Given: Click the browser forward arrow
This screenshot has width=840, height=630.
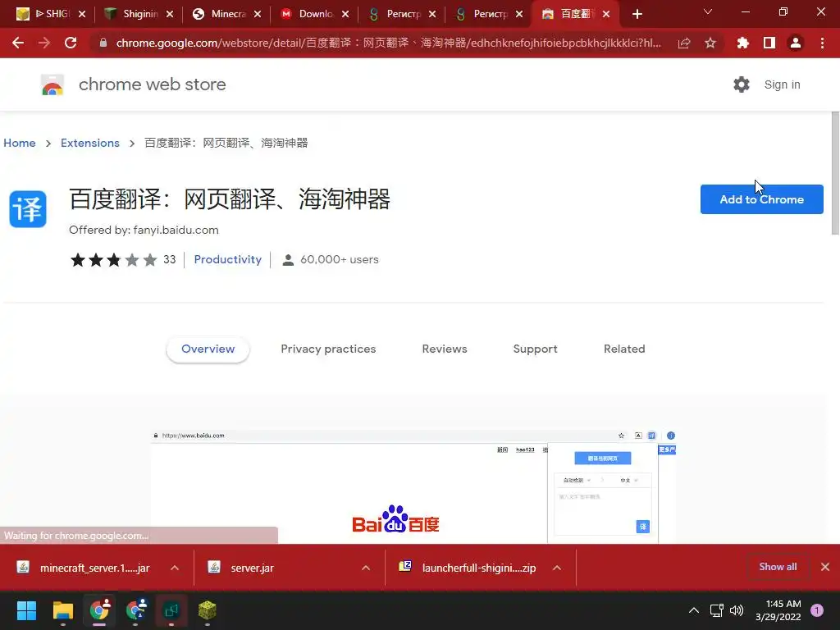Looking at the screenshot, I should (x=44, y=43).
